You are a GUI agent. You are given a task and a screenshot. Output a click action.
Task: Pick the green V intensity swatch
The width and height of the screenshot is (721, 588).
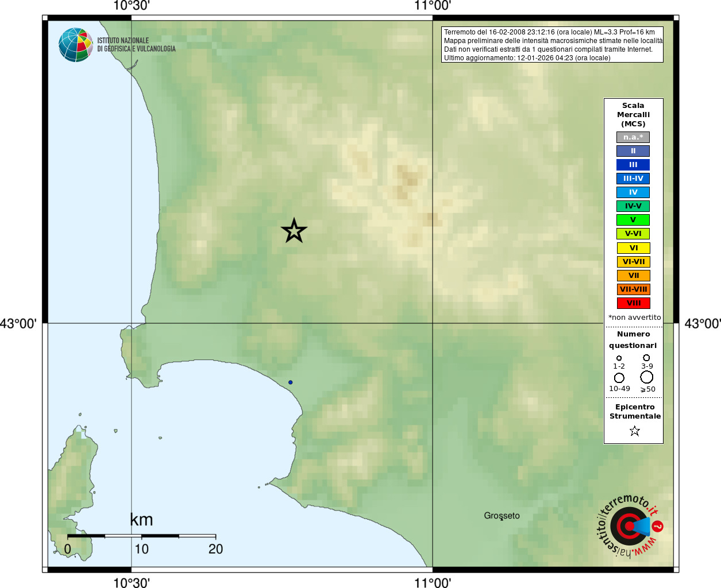point(633,220)
